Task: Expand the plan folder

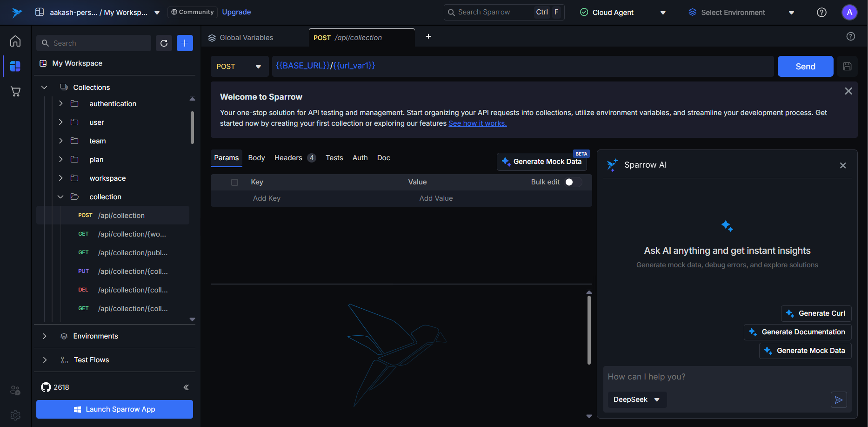Action: pos(60,159)
